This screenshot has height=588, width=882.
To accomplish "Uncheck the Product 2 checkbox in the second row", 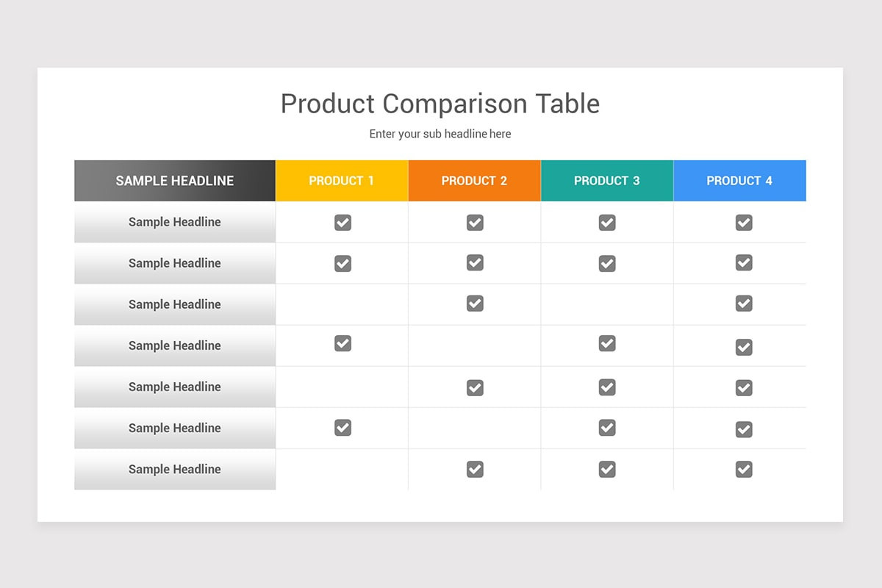I will coord(475,262).
